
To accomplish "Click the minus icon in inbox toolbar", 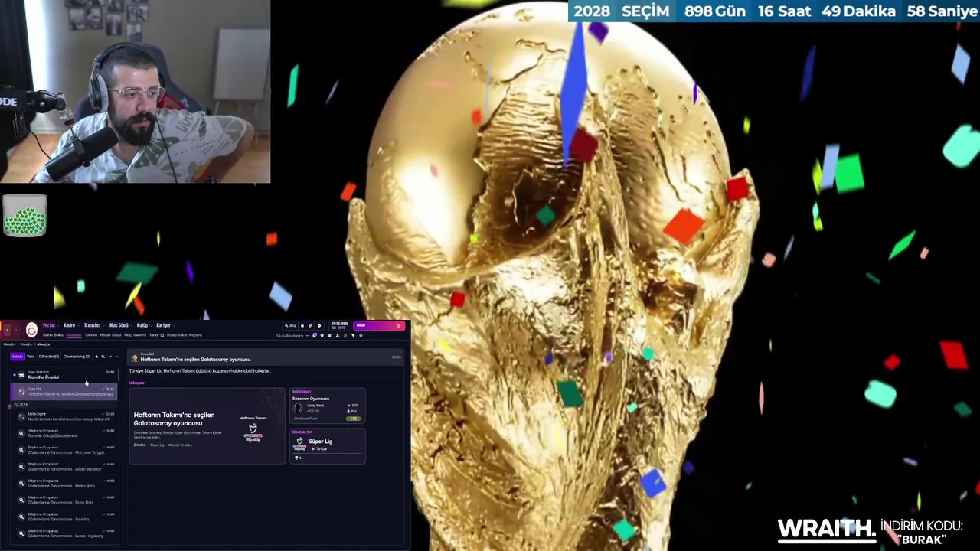I will 116,357.
